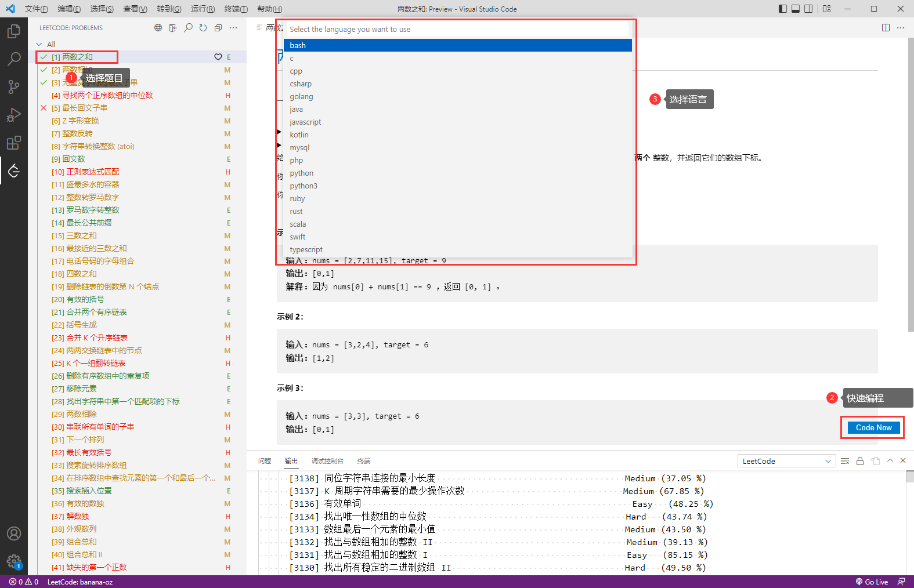
Task: Click Go Live in status bar
Action: coord(872,582)
